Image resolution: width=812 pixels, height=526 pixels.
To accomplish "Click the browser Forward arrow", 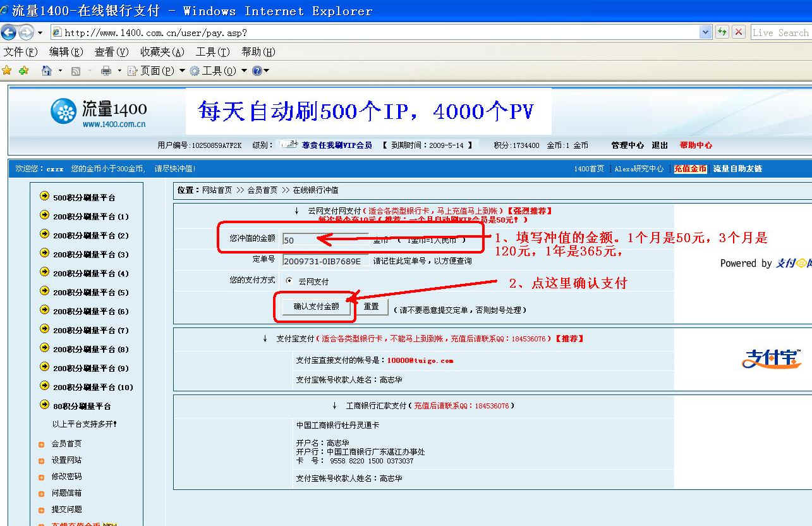I will 27,32.
